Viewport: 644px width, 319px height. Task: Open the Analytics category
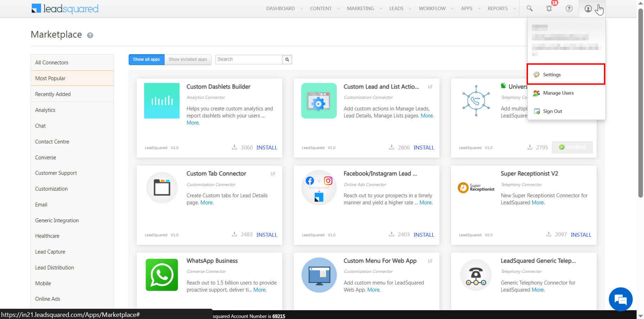click(x=72, y=110)
